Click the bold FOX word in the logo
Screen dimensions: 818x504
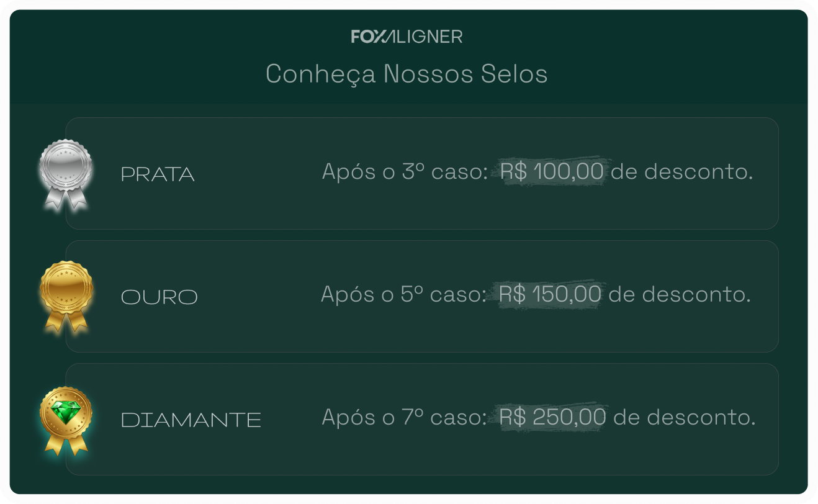[365, 37]
